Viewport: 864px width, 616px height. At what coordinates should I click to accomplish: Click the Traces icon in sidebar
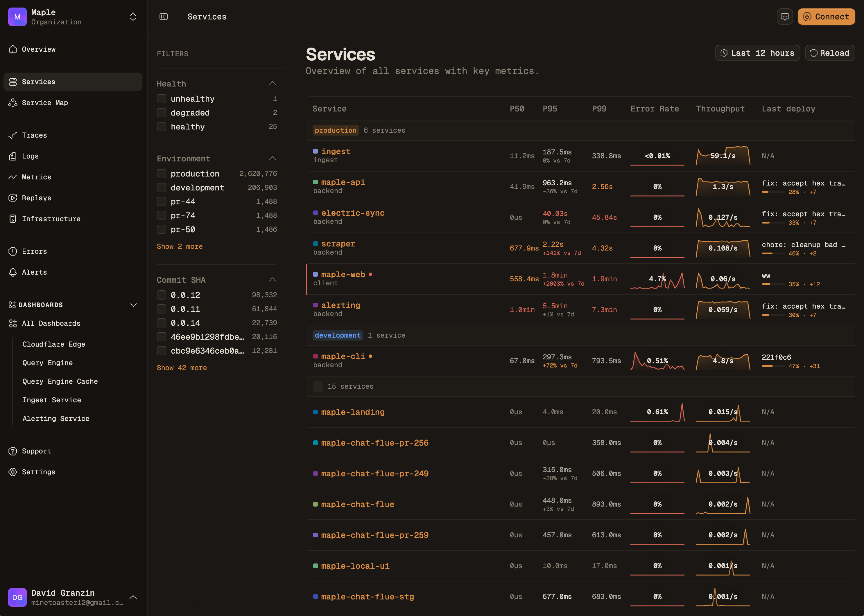pyautogui.click(x=13, y=135)
